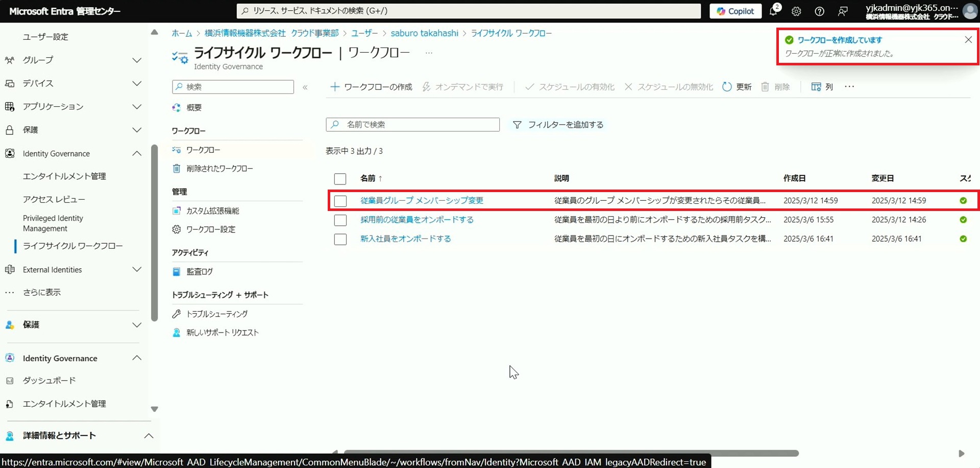980x468 pixels.
Task: Expand the External Identities section
Action: pos(137,269)
